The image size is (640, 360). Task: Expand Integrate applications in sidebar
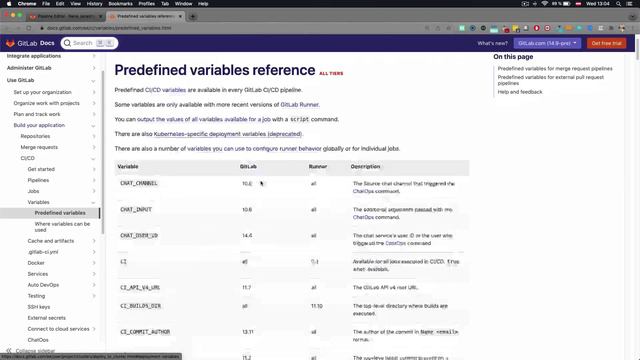[x=93, y=56]
